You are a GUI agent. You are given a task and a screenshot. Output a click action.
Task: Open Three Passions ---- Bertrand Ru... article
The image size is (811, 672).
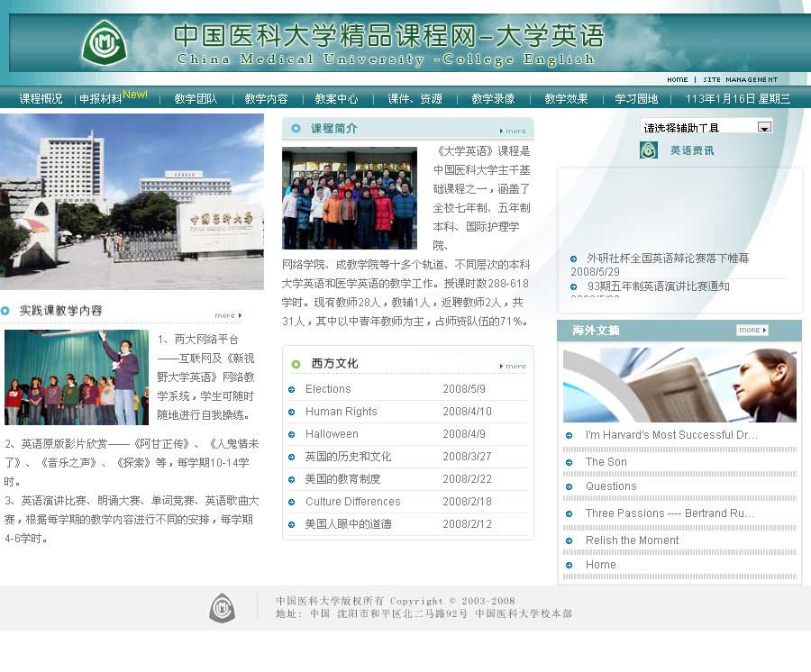pos(670,513)
